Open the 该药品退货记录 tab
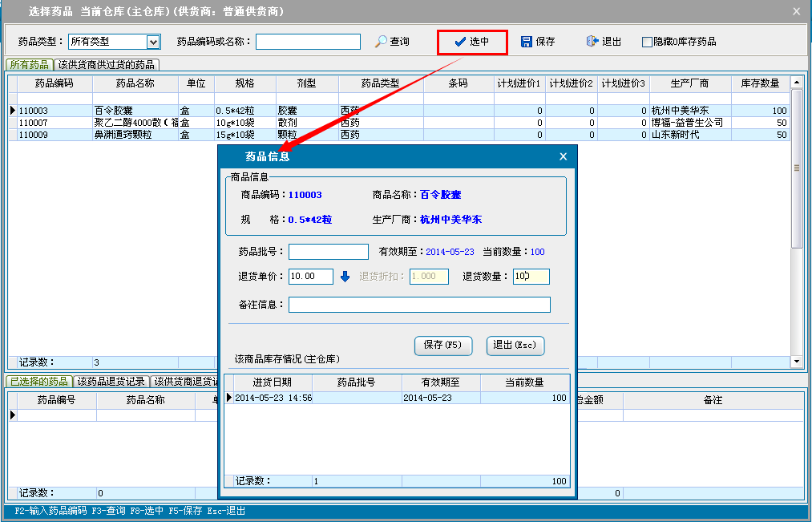The height and width of the screenshot is (522, 812). point(111,381)
